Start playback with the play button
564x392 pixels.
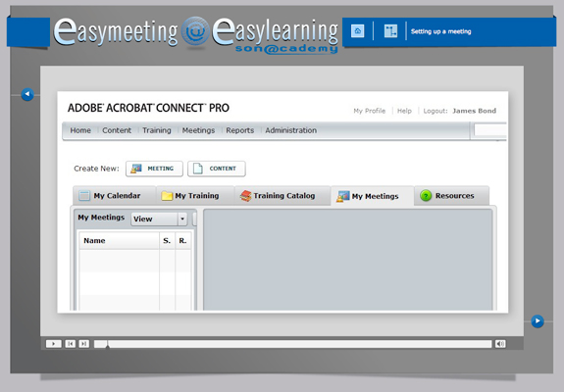click(54, 344)
